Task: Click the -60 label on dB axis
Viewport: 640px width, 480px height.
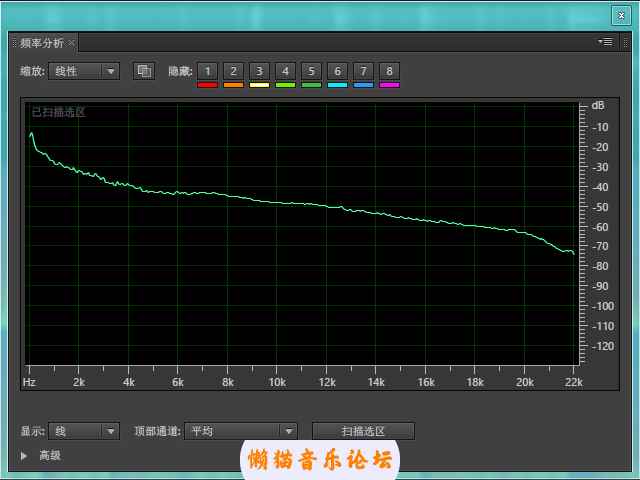Action: point(600,227)
